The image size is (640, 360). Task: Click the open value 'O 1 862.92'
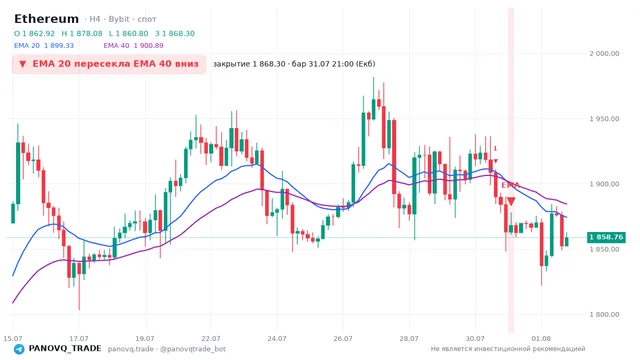[x=34, y=33]
